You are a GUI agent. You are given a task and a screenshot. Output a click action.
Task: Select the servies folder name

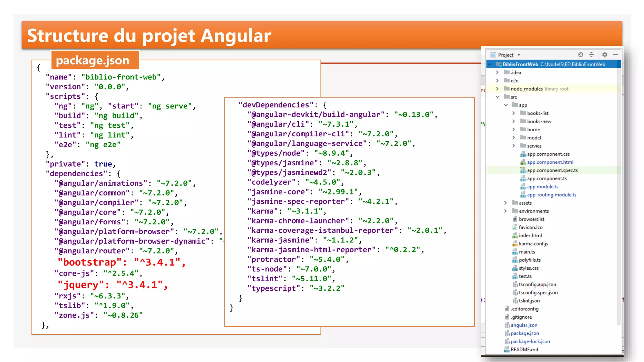(534, 146)
